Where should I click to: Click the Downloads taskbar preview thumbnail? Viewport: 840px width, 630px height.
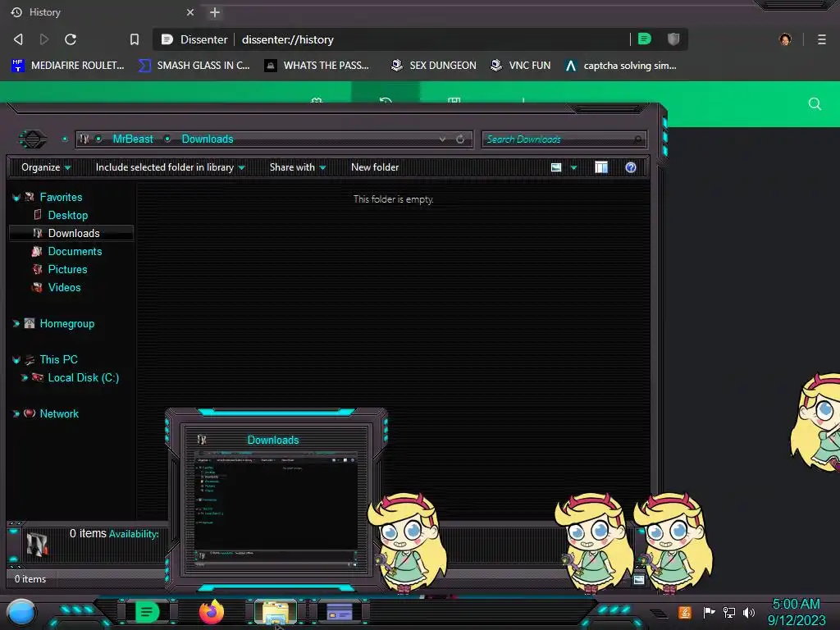[276, 500]
